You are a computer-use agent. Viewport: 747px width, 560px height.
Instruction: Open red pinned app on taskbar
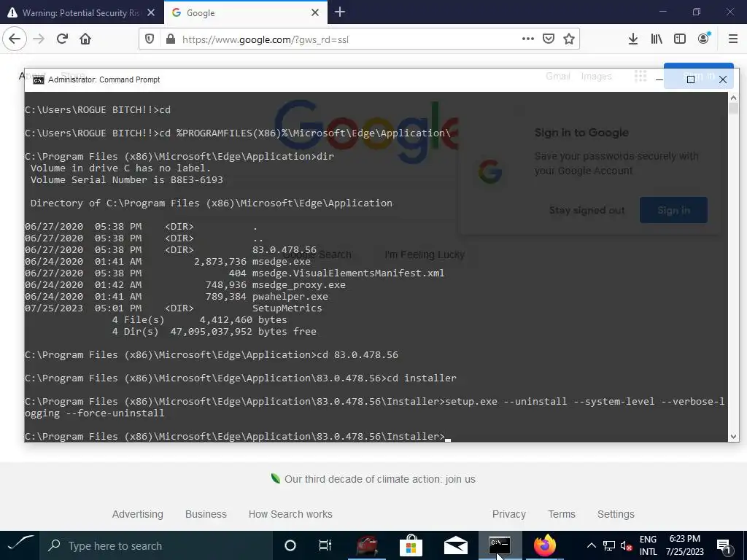pos(366,545)
